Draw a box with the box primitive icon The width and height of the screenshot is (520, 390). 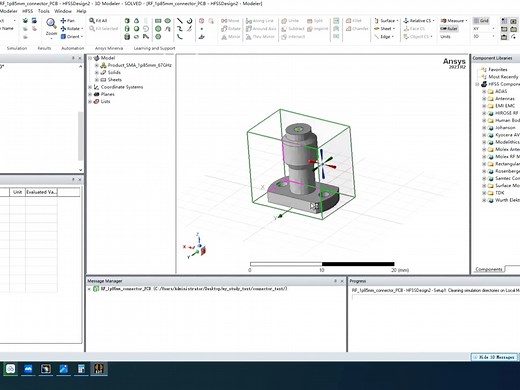click(127, 21)
